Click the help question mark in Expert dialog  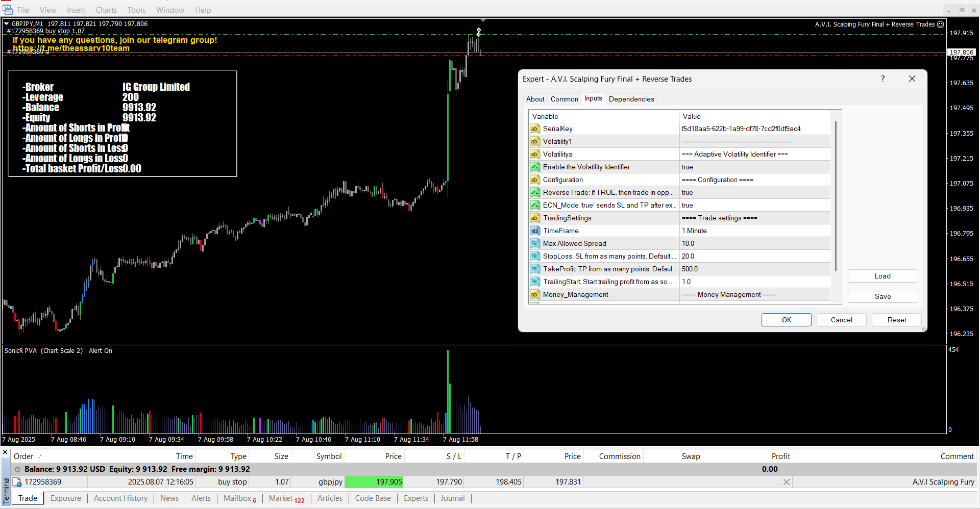[883, 79]
